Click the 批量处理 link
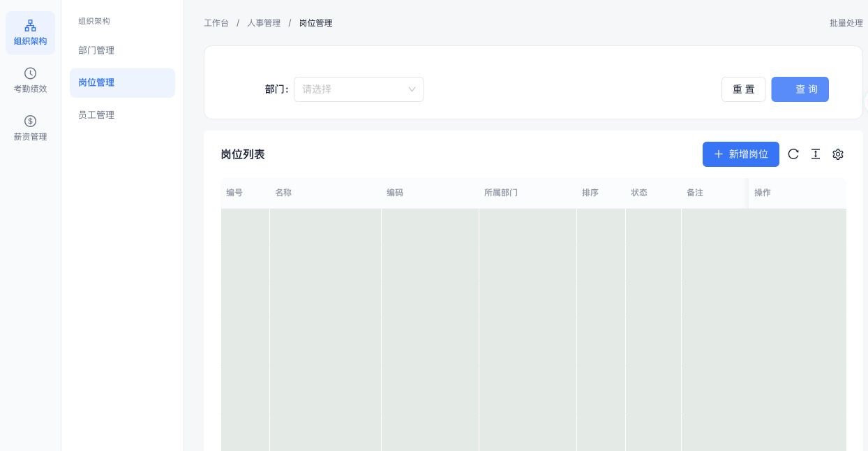 (846, 23)
